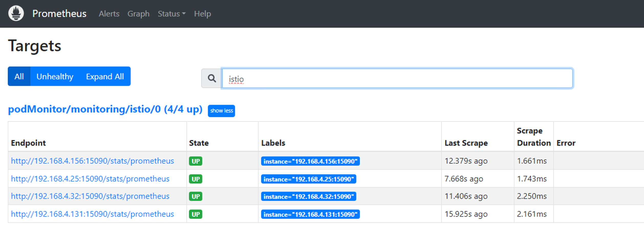Click the Prometheus brand title
Viewport: 644px width, 229px height.
click(x=59, y=14)
